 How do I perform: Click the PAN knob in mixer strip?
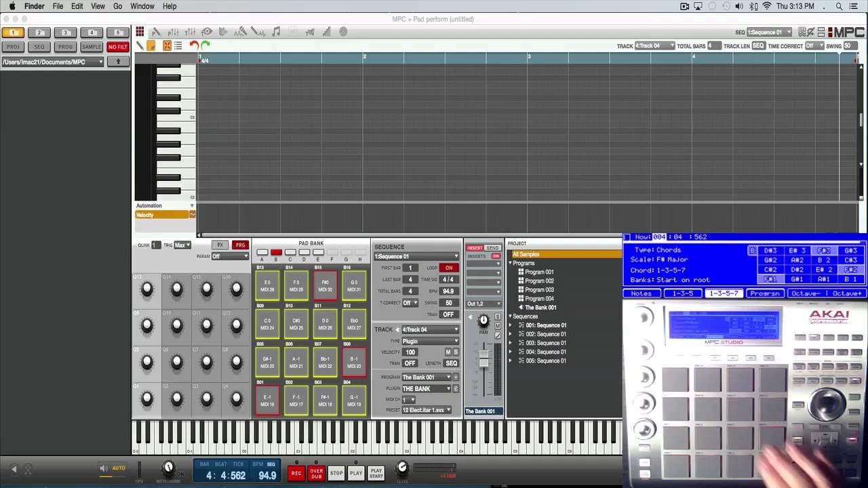point(484,320)
